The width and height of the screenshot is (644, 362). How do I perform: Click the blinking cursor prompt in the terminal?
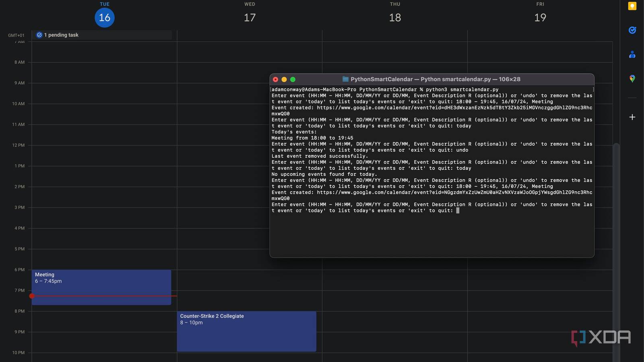point(458,210)
